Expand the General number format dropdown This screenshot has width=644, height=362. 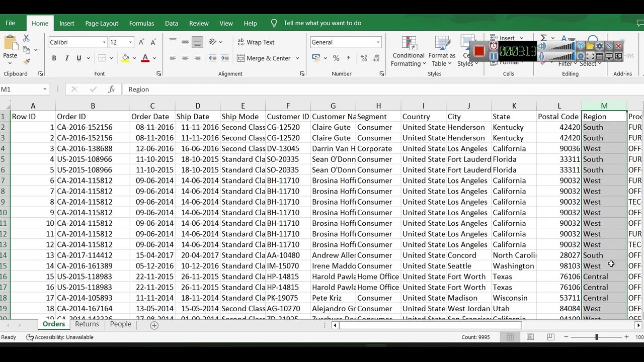378,42
